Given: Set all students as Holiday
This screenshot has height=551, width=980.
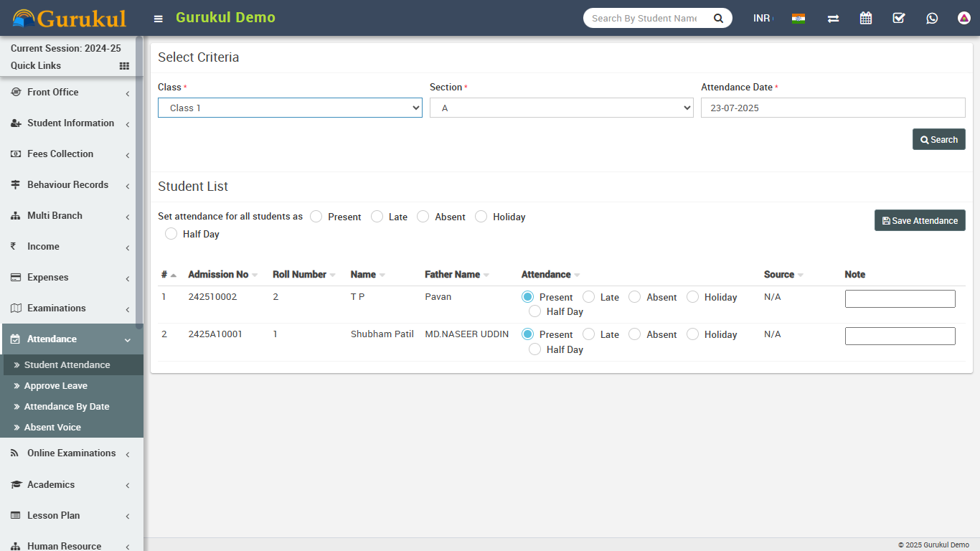Looking at the screenshot, I should [481, 217].
